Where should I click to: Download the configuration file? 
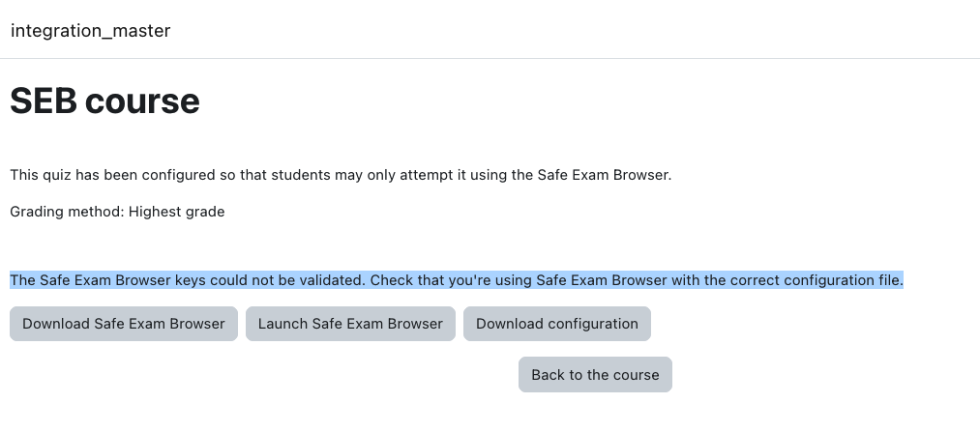pyautogui.click(x=557, y=324)
